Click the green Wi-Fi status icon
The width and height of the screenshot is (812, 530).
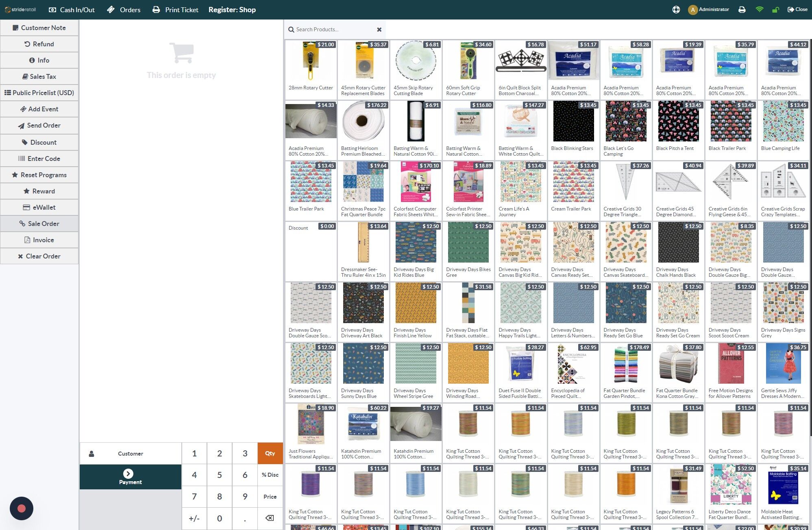[x=759, y=10]
